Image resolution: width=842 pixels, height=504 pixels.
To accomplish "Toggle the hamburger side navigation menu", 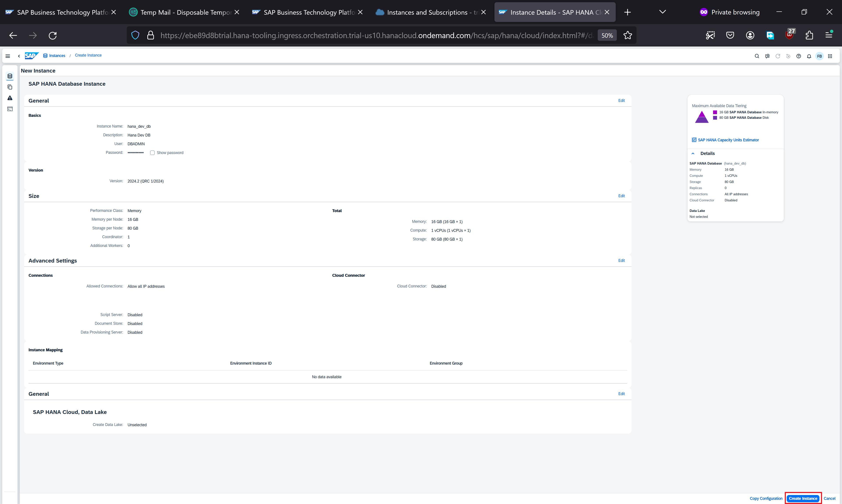I will pos(8,56).
